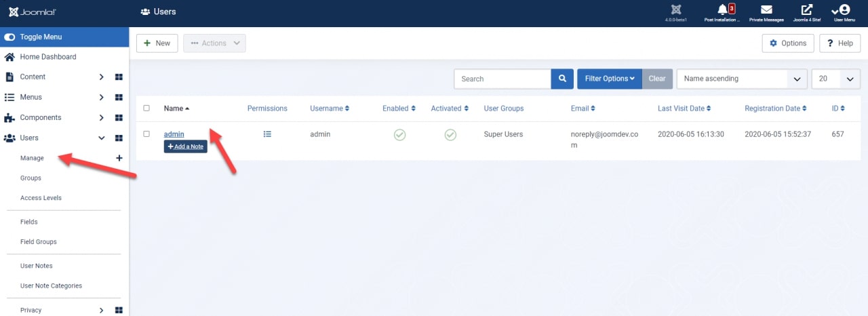Expand the Filter Options dropdown
This screenshot has width=868, height=316.
click(x=609, y=79)
